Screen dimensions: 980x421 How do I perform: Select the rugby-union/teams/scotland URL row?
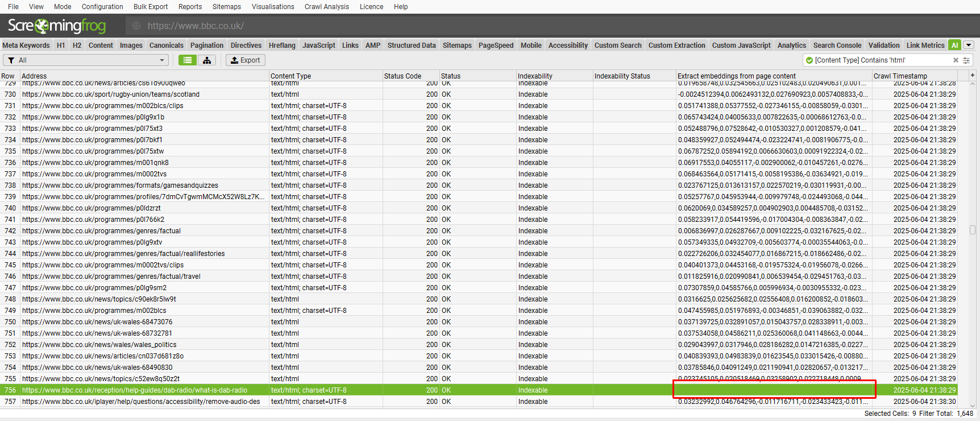[x=479, y=94]
